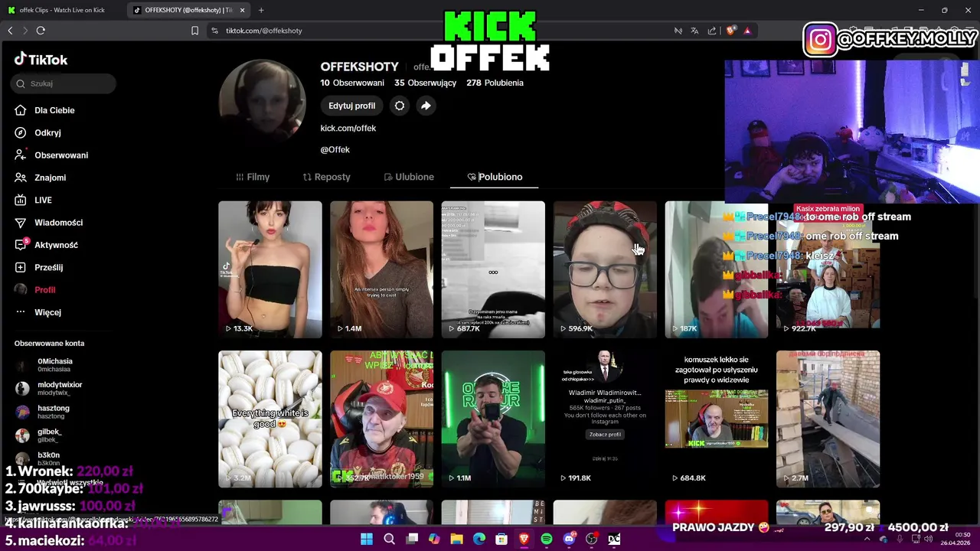980x551 pixels.
Task: Open video with 596.9K views
Action: point(605,269)
